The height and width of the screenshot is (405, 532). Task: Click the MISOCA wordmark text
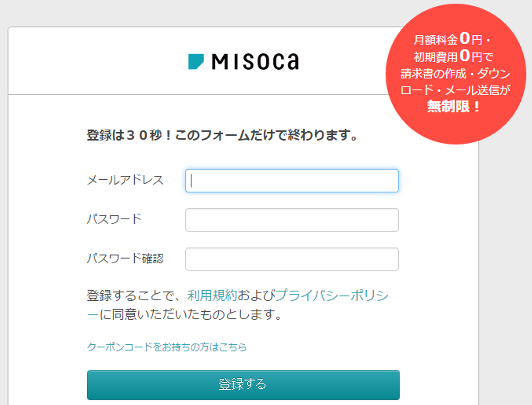(x=255, y=62)
